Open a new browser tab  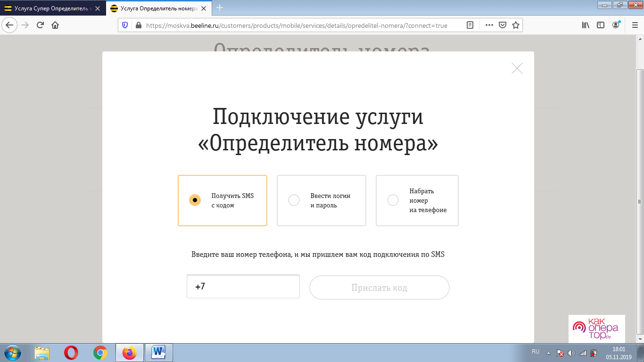pyautogui.click(x=220, y=8)
